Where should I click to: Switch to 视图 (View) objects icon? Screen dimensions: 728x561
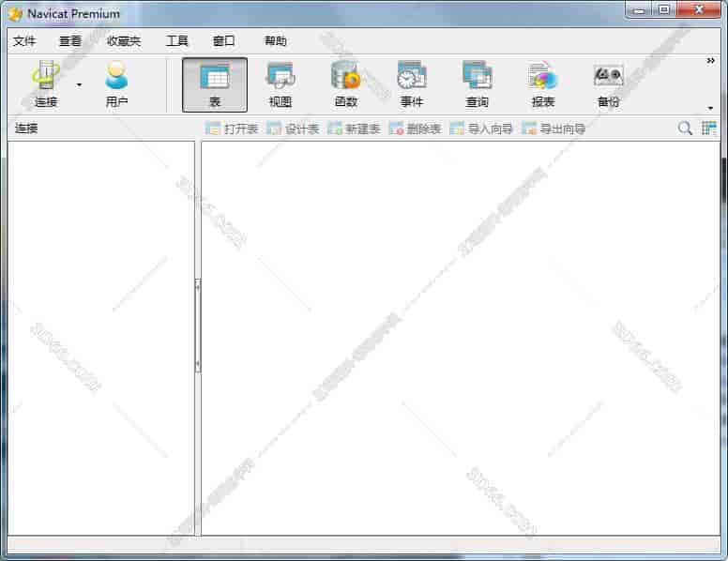281,77
